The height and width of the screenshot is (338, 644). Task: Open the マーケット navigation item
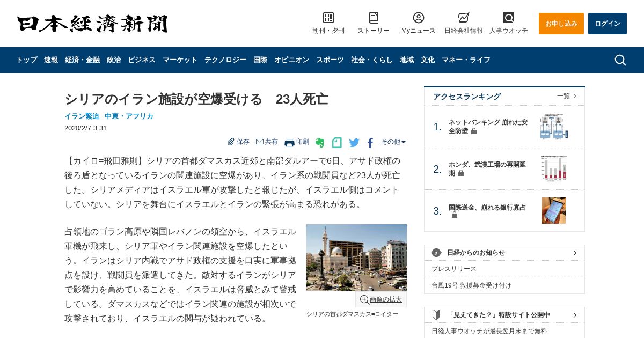coord(180,60)
